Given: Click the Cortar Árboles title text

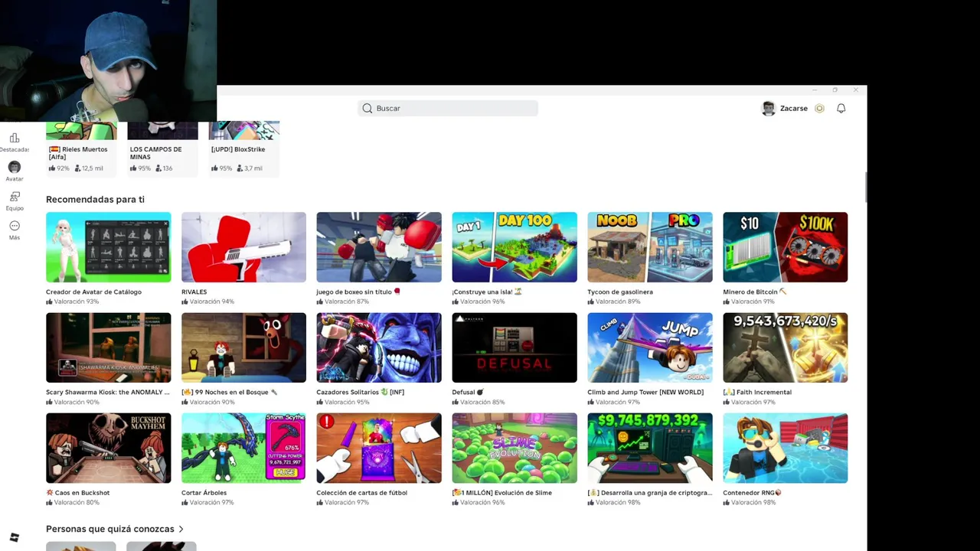Looking at the screenshot, I should point(204,493).
